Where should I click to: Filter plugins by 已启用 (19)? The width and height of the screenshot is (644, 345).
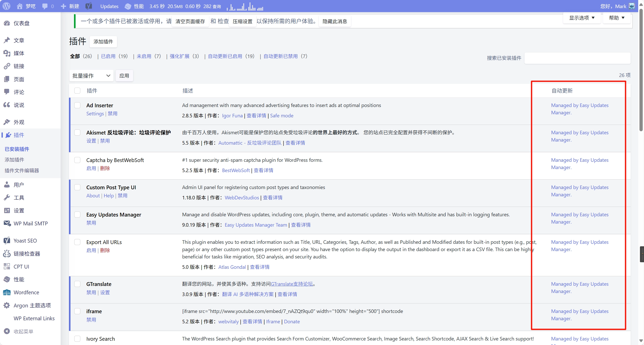(x=114, y=56)
